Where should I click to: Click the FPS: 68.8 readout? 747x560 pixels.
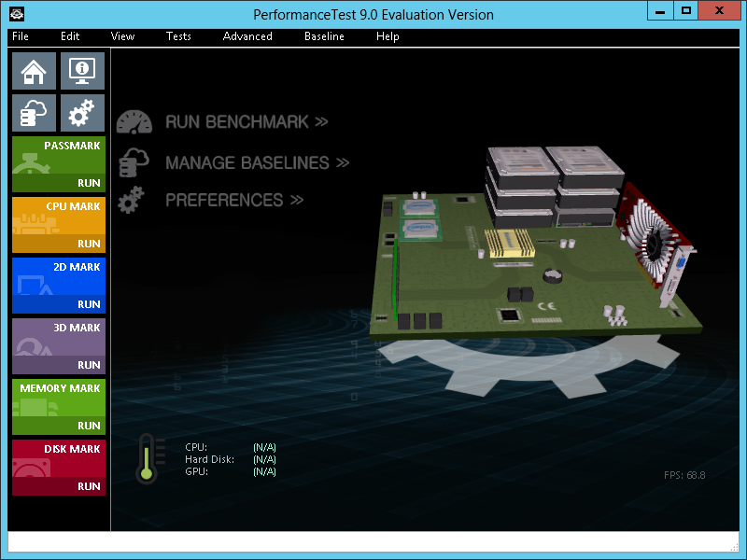(x=684, y=475)
